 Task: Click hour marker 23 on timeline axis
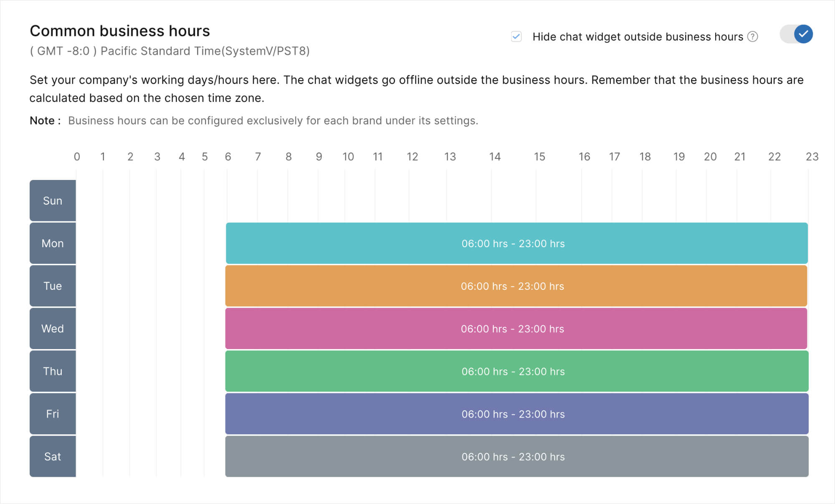click(809, 157)
